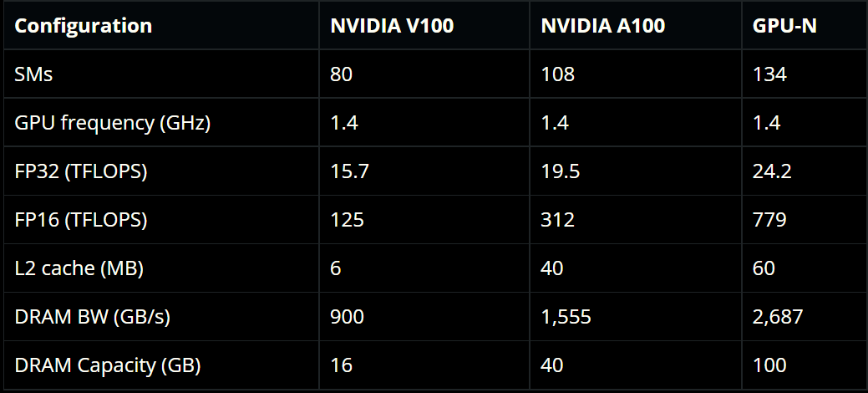This screenshot has height=393, width=868.
Task: Select the GPU-N DRAM bandwidth value 2,687
Action: pos(778,317)
